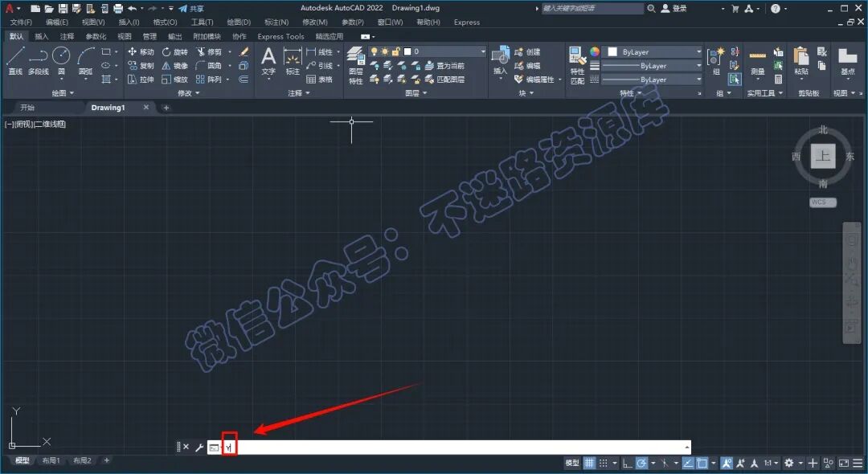This screenshot has height=474, width=868.
Task: Toggle isometric drafting in status bar
Action: pos(665,463)
